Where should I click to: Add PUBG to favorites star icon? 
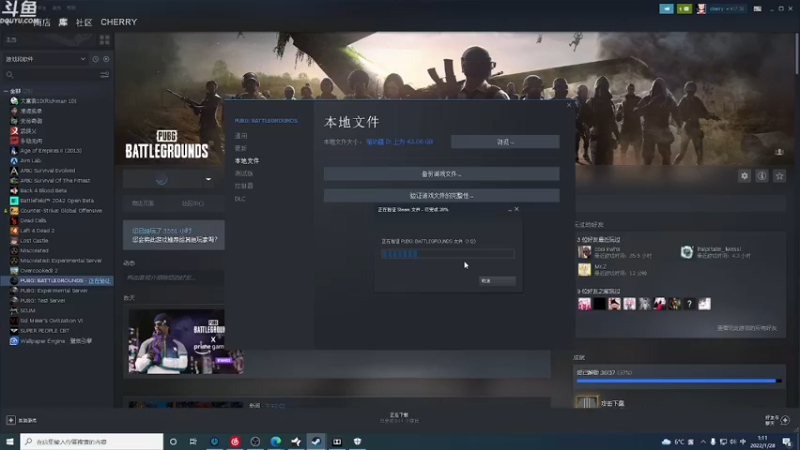[779, 176]
